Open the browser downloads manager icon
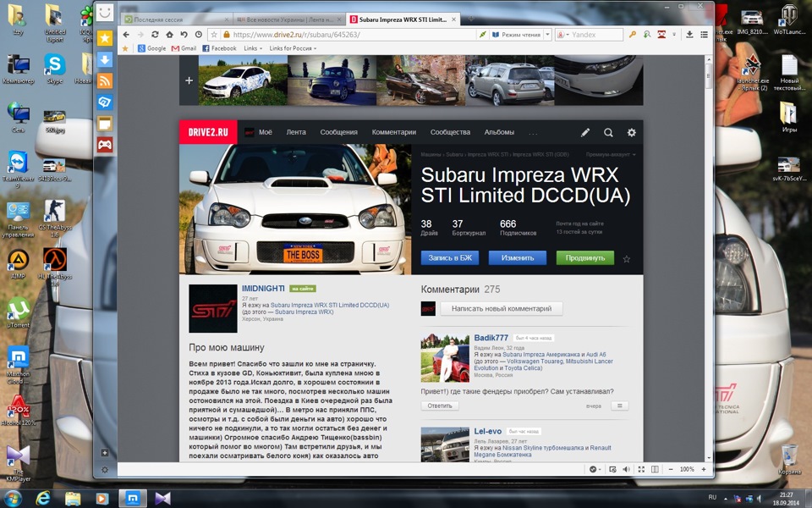Screen dimensions: 812x508 690,35
